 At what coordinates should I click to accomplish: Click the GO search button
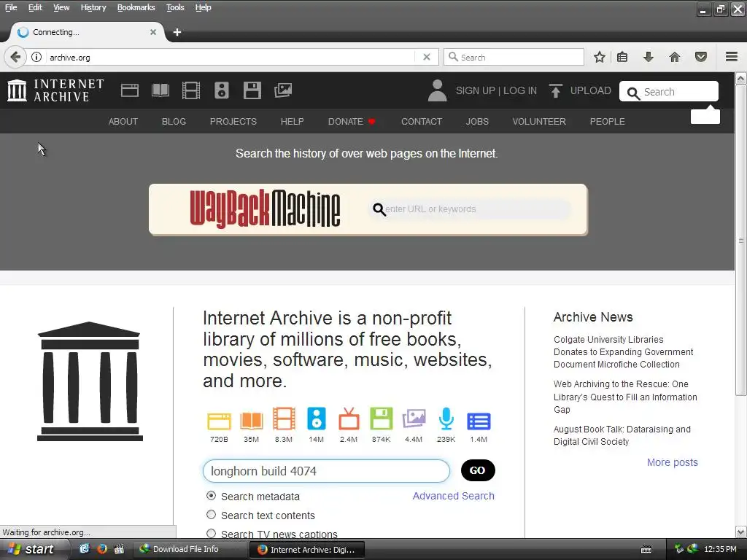(x=478, y=470)
